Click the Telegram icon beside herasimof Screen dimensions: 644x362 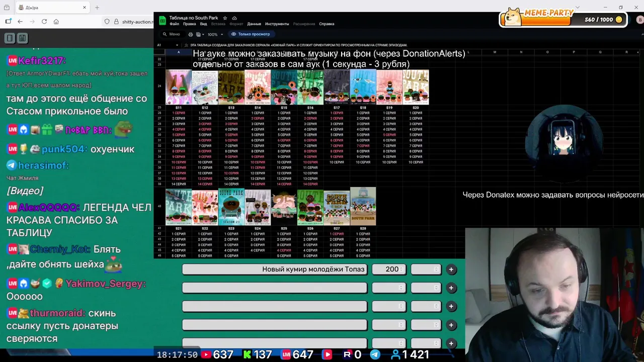pyautogui.click(x=11, y=165)
